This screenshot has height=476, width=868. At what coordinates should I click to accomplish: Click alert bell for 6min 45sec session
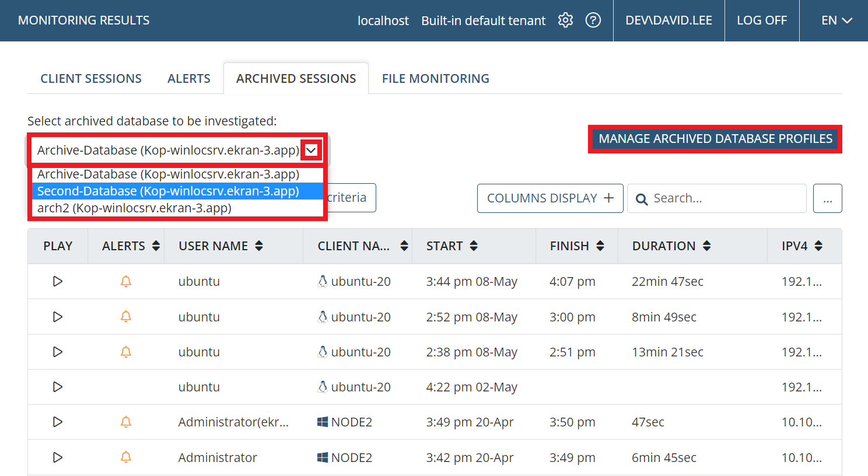pos(125,457)
